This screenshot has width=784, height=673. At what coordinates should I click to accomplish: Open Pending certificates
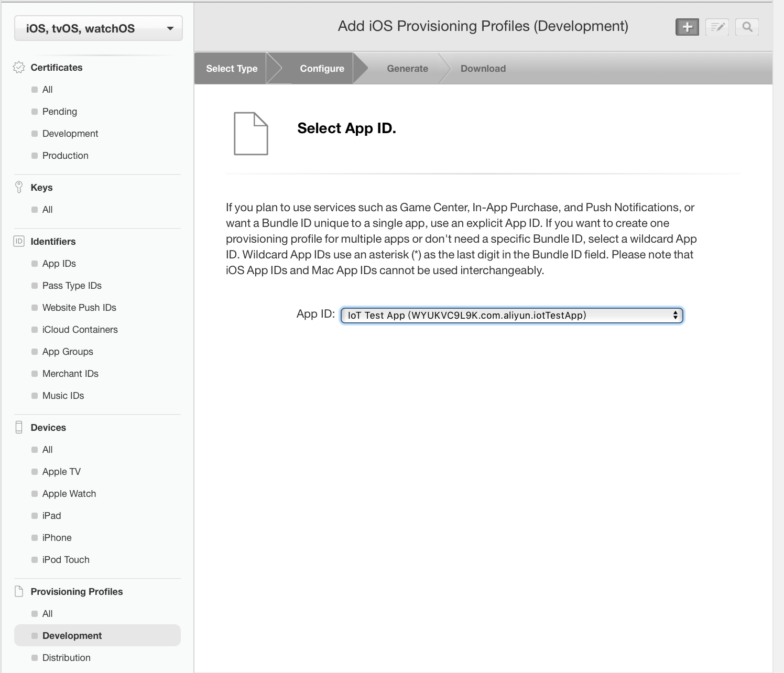point(60,112)
